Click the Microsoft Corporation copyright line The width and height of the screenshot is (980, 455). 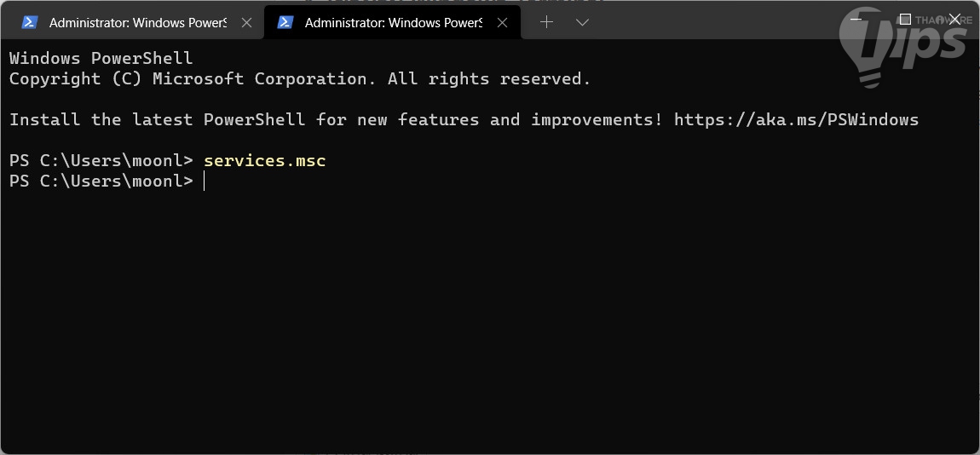(299, 79)
